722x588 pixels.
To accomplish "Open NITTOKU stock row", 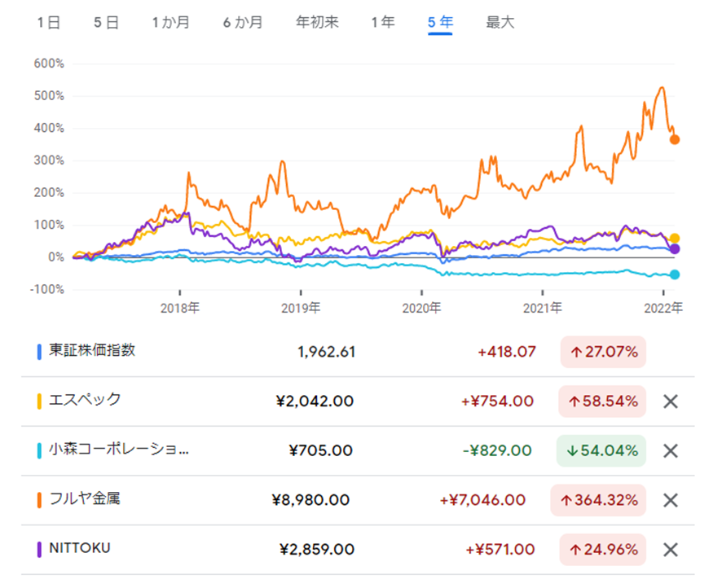I will (358, 549).
